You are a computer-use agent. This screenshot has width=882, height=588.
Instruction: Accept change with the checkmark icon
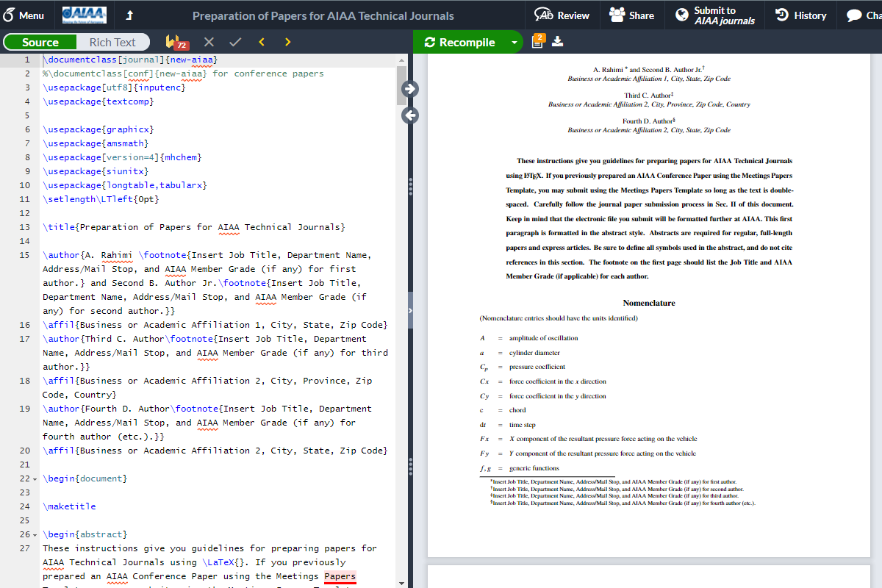click(235, 43)
